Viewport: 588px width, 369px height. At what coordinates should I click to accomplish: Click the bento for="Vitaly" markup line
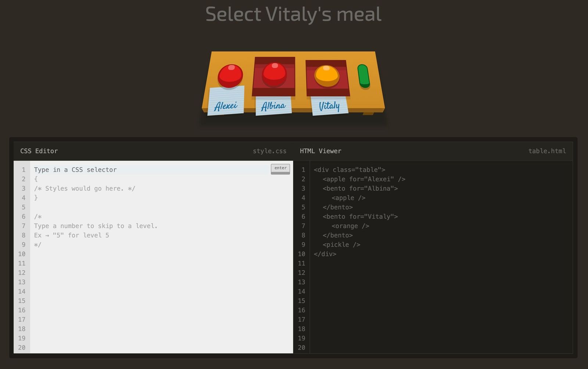pyautogui.click(x=360, y=216)
